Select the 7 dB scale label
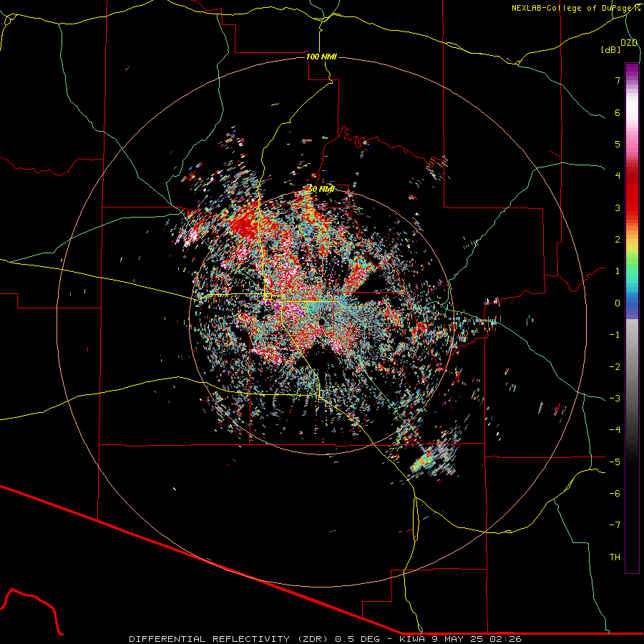Viewport: 644px width, 644px height. click(618, 80)
